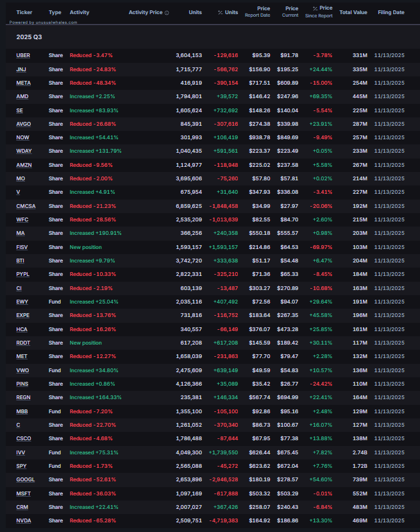Image resolution: width=420 pixels, height=532 pixels.
Task: Collapse the 2025 Q3 section
Action: coord(28,39)
